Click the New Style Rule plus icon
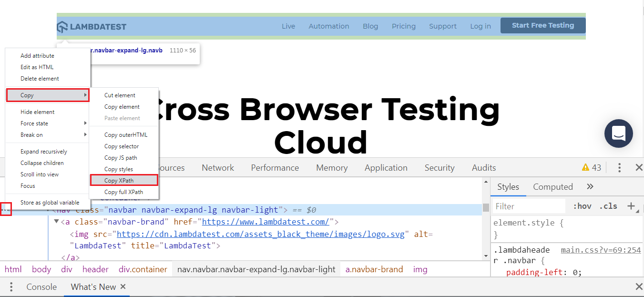Screen dimensions: 644x297 click(x=631, y=206)
